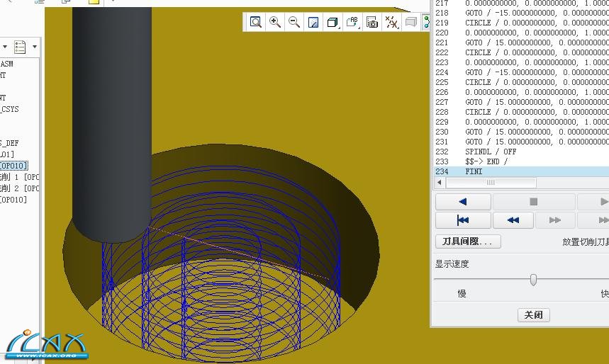Click the 关闭 close button
This screenshot has width=609, height=364.
point(533,315)
